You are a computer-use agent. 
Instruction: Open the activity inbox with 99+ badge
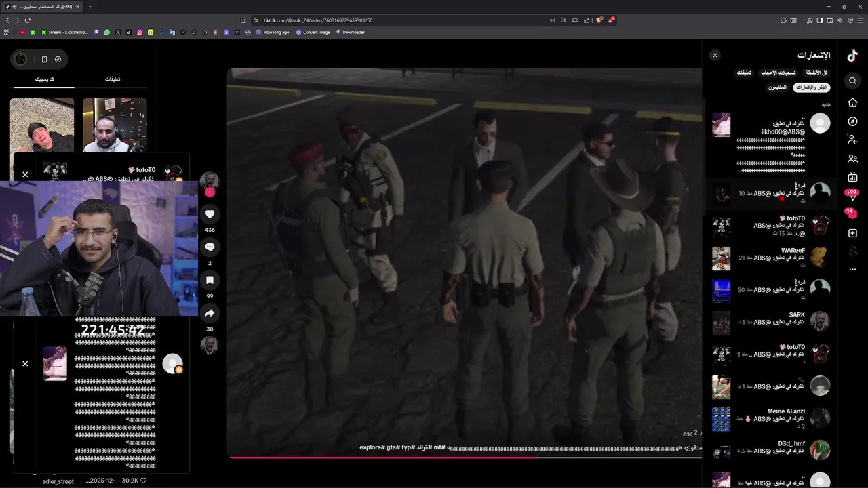coord(852,195)
